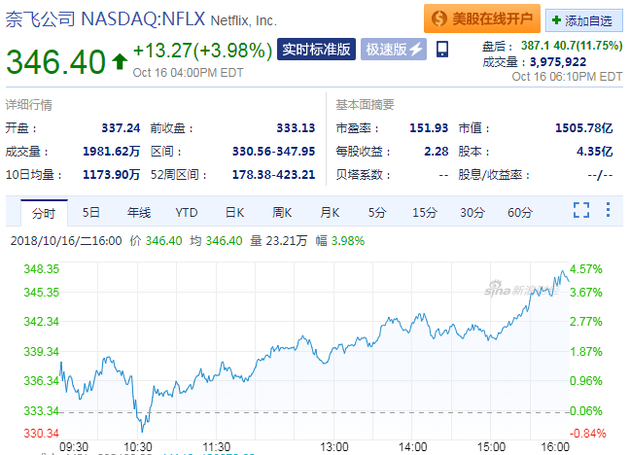
Task: Click the 美股在线开户 orange button
Action: click(482, 18)
